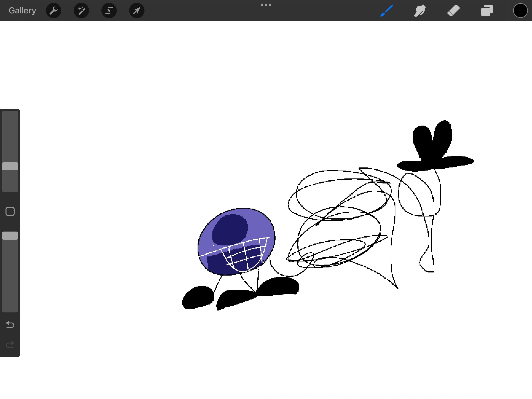This screenshot has width=532, height=399.
Task: Select the Smudge tool
Action: click(x=420, y=11)
